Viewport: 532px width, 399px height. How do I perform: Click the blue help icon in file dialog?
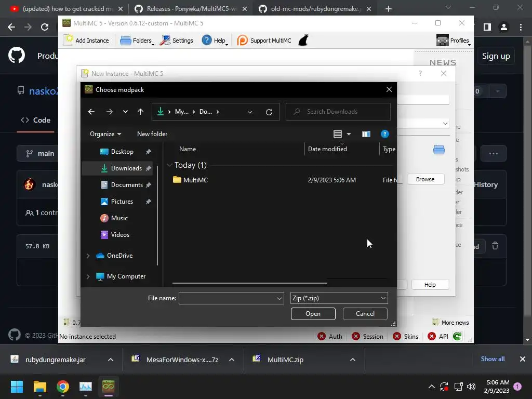[385, 134]
